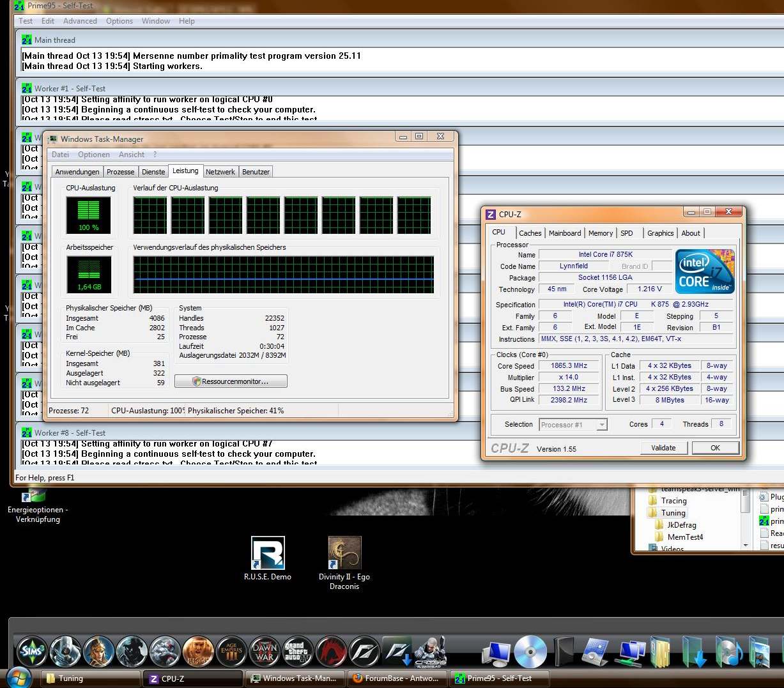784x688 pixels.
Task: Switch to the Dienste tab
Action: pyautogui.click(x=153, y=172)
